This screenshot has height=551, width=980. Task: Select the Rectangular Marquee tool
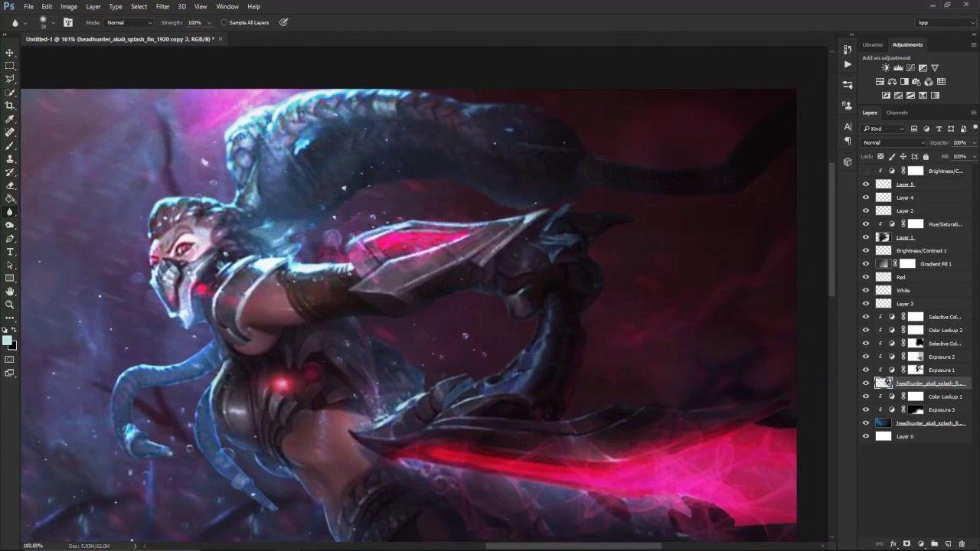pyautogui.click(x=10, y=66)
